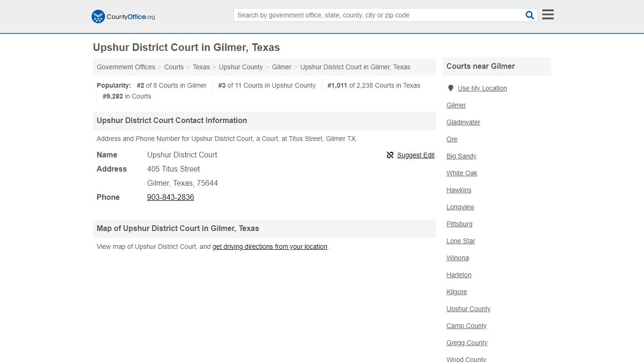Open Wood County sidebar link

(466, 359)
